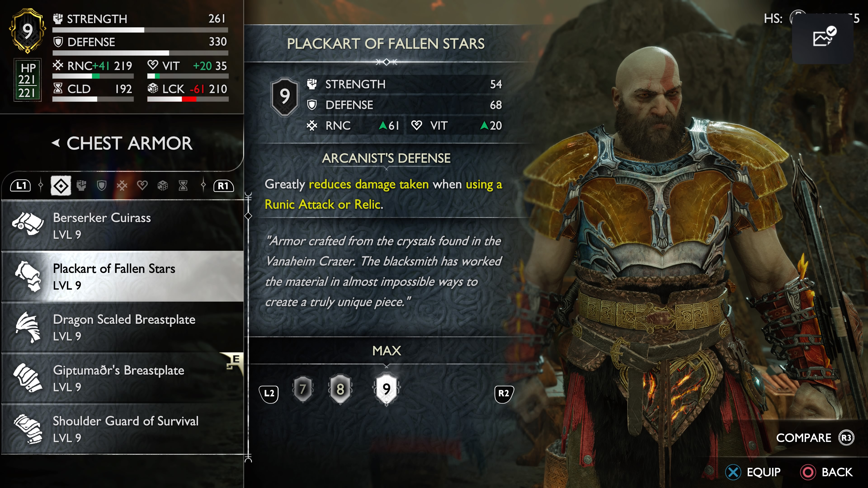Filter armor by Strength fist icon
This screenshot has height=488, width=868.
click(x=82, y=185)
